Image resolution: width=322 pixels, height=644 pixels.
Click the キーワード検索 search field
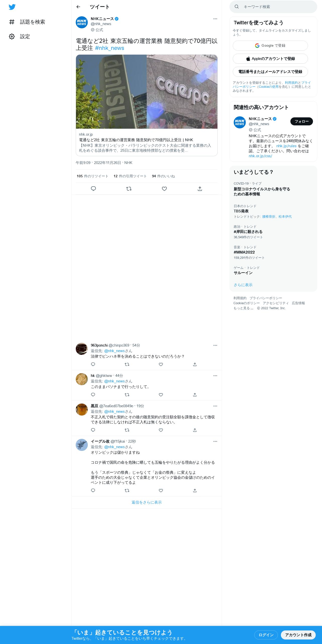point(273,7)
